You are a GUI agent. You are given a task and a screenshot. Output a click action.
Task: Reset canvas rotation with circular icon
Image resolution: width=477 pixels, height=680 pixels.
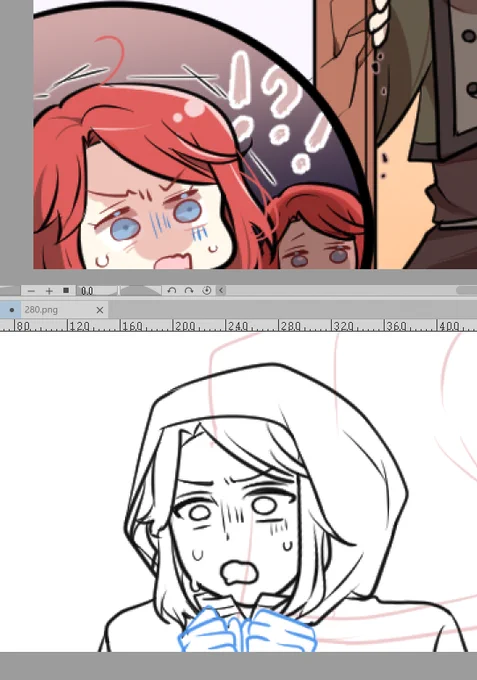pyautogui.click(x=207, y=291)
